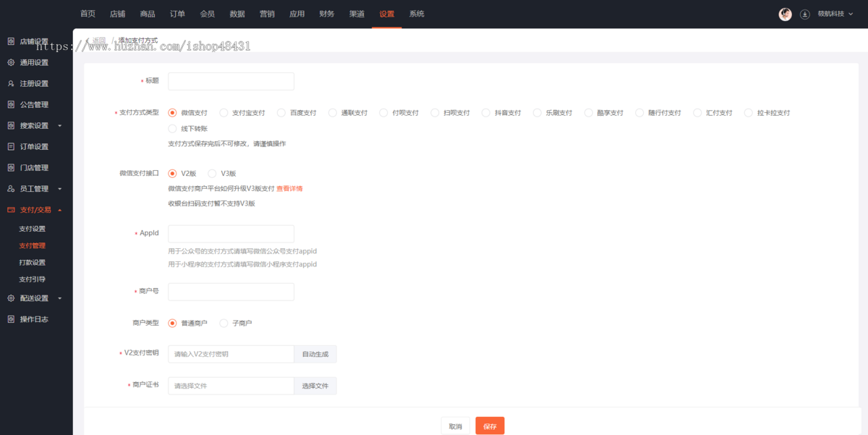Image resolution: width=868 pixels, height=435 pixels.
Task: Click the 搜索设置 sidebar icon
Action: [11, 125]
